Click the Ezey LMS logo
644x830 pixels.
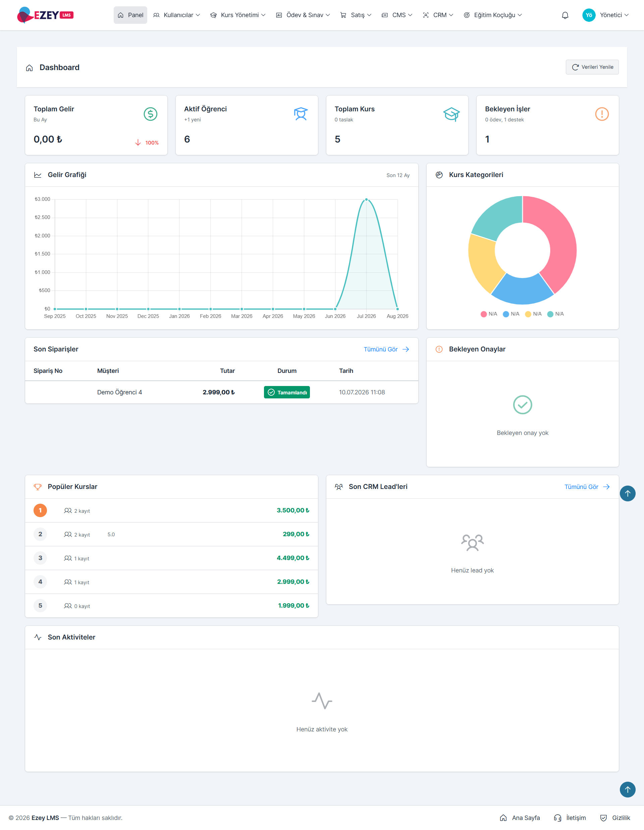pos(45,15)
